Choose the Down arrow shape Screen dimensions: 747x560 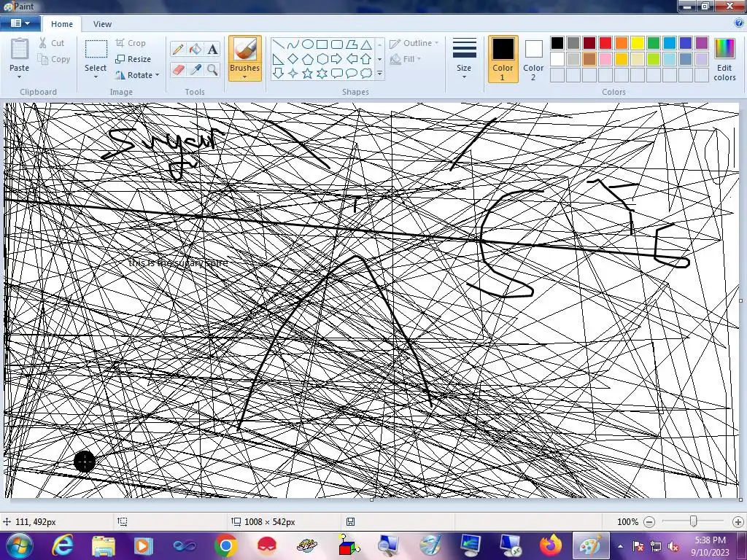[278, 74]
